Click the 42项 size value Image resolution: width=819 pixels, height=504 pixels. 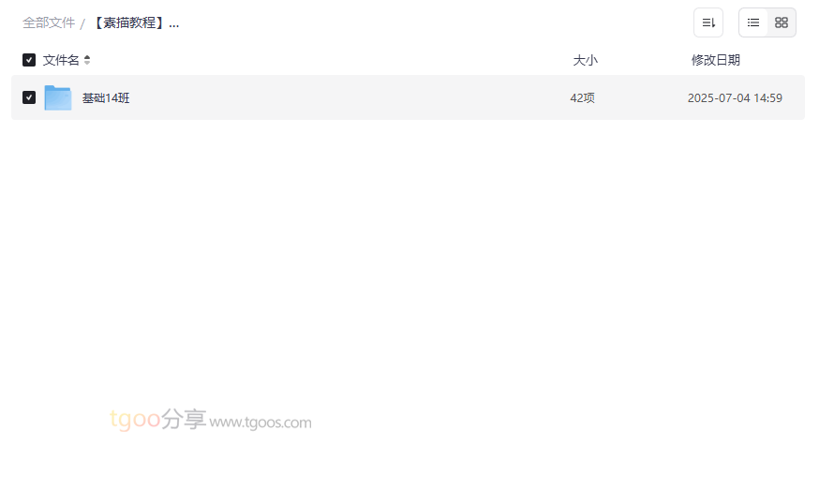click(582, 97)
